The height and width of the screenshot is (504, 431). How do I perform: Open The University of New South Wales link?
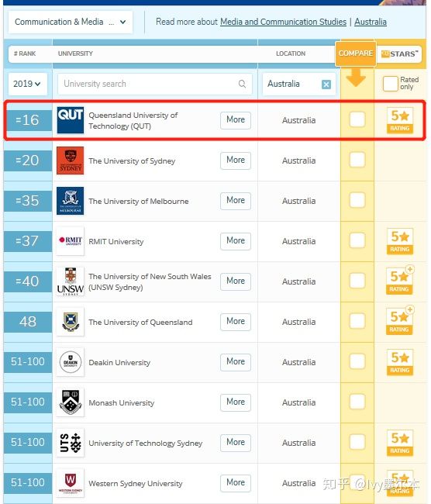(x=150, y=281)
